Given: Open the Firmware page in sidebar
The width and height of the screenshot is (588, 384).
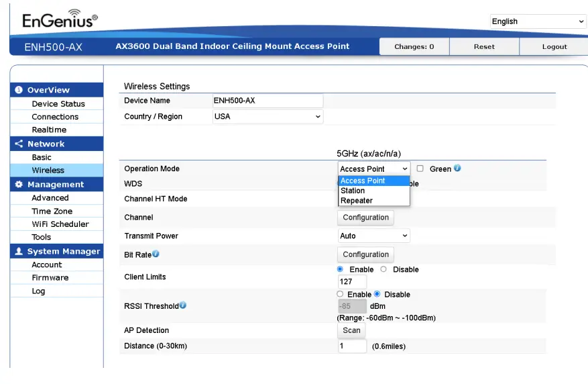Looking at the screenshot, I should [50, 278].
